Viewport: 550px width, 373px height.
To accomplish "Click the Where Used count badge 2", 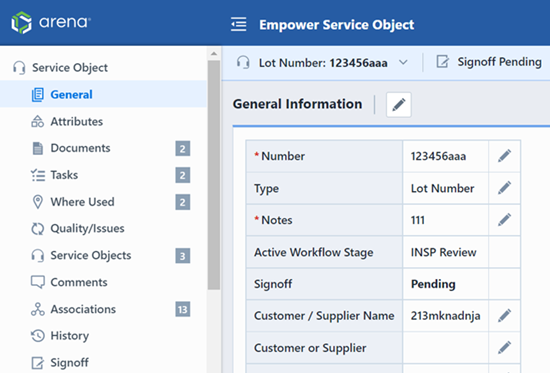I will tap(183, 202).
